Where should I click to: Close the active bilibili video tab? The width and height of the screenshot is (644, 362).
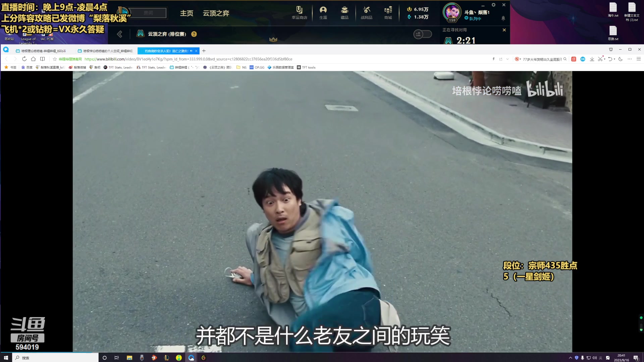pyautogui.click(x=196, y=51)
